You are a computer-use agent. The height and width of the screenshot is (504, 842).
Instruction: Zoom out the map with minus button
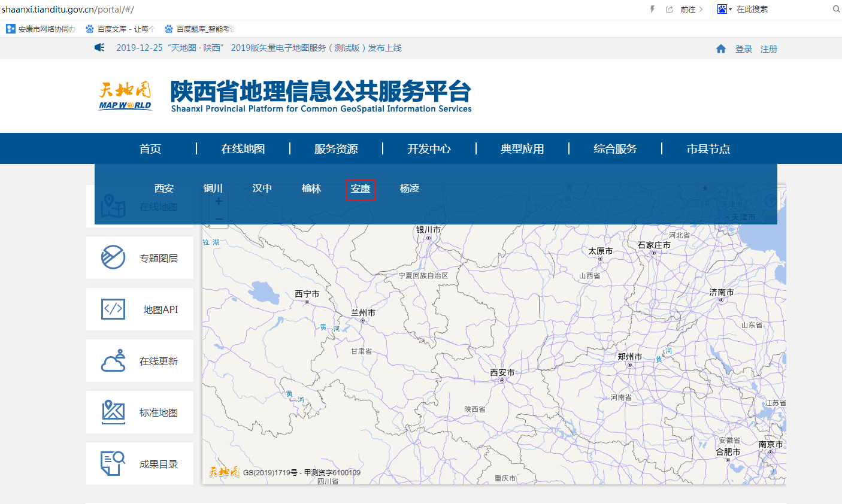219,220
